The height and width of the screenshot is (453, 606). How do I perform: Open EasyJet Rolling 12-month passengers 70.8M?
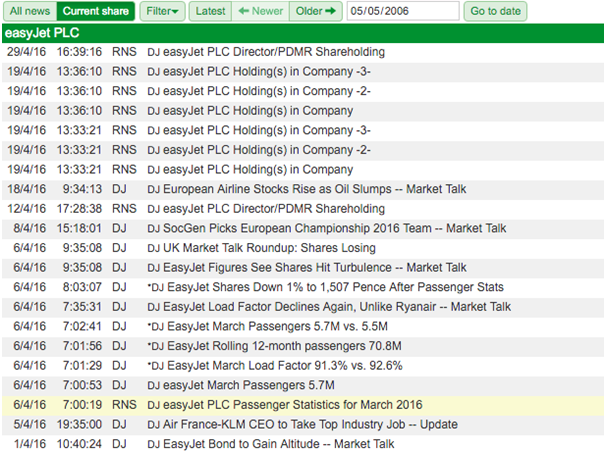pyautogui.click(x=274, y=346)
